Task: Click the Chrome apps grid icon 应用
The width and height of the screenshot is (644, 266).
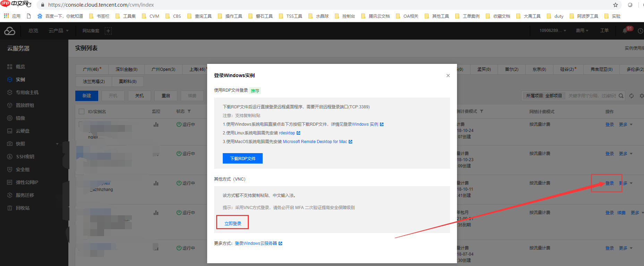Action: click(x=6, y=16)
